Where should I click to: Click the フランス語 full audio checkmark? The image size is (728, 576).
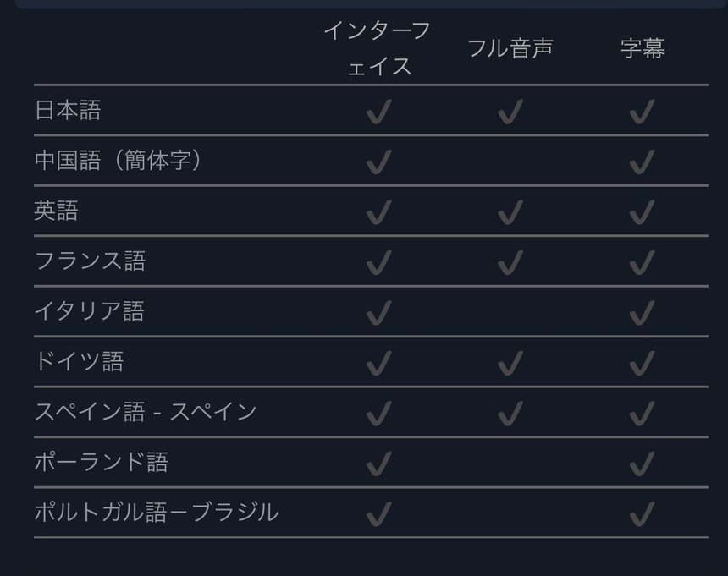coord(510,262)
